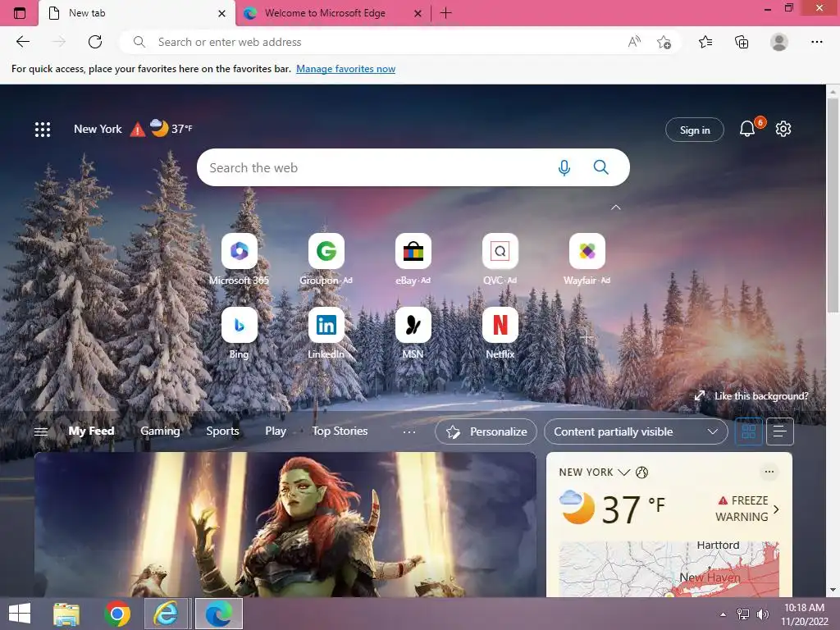Expand the FREEZE WARNING chevron arrow
Image resolution: width=840 pixels, height=630 pixels.
pyautogui.click(x=776, y=509)
